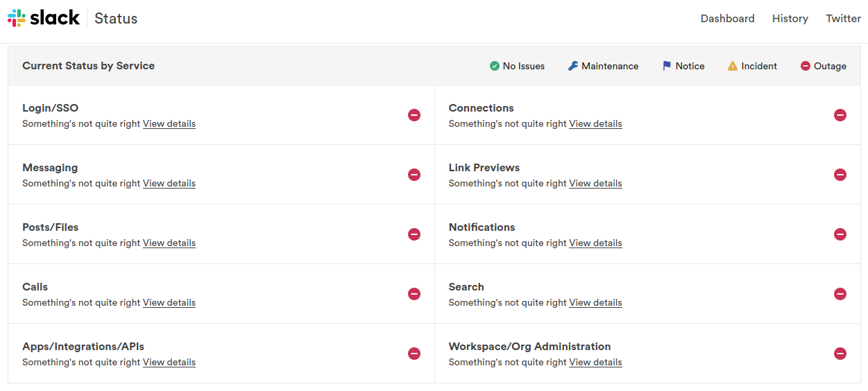Click the Notice flag legend icon

tap(667, 66)
